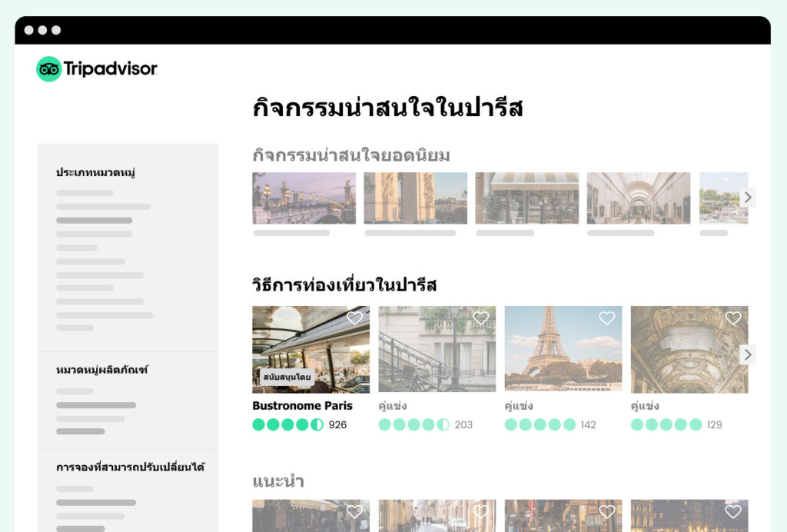This screenshot has width=787, height=532.
Task: Open the café storefront attraction thumbnail
Action: 527,198
